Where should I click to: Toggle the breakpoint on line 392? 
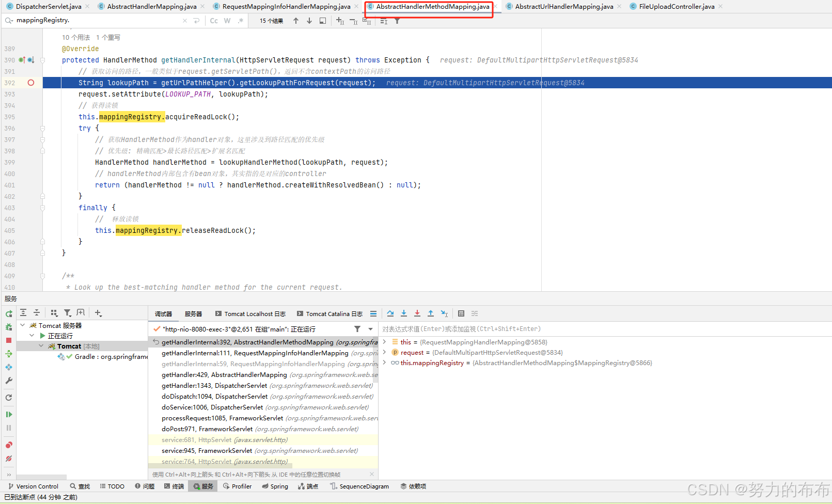31,83
